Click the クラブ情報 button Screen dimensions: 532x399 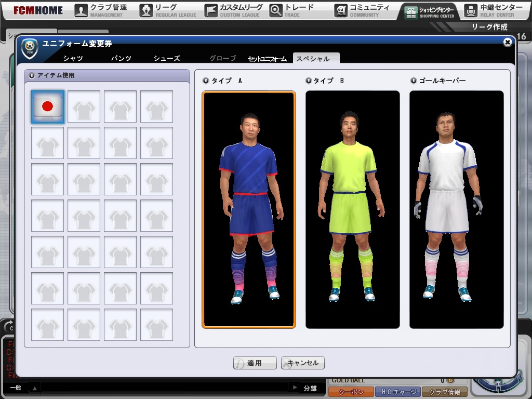tap(445, 392)
